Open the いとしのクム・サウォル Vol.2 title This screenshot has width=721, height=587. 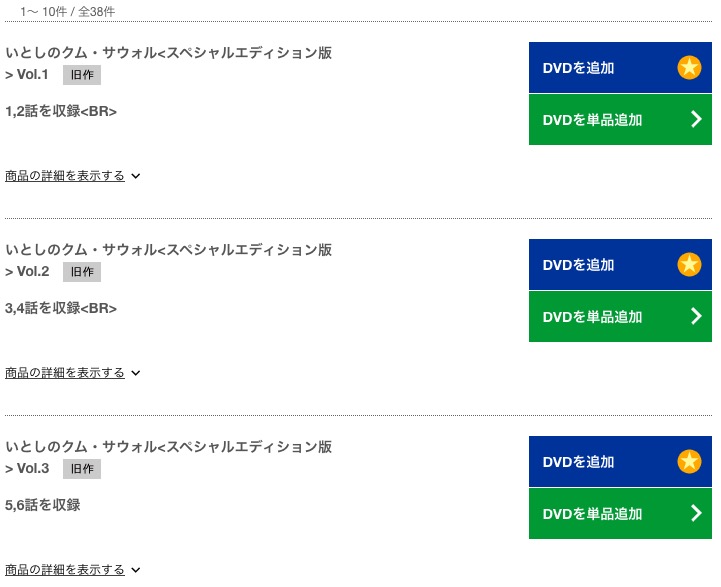coord(168,260)
